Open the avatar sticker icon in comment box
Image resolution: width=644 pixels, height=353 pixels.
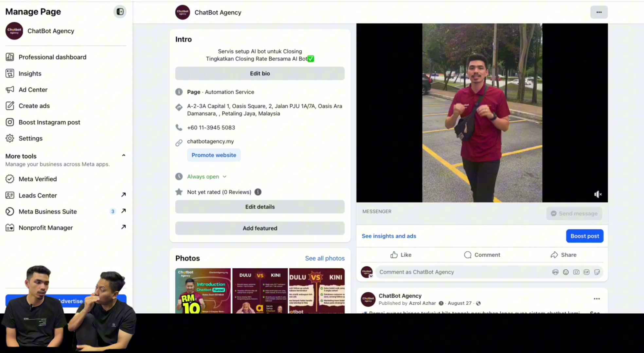click(x=555, y=272)
